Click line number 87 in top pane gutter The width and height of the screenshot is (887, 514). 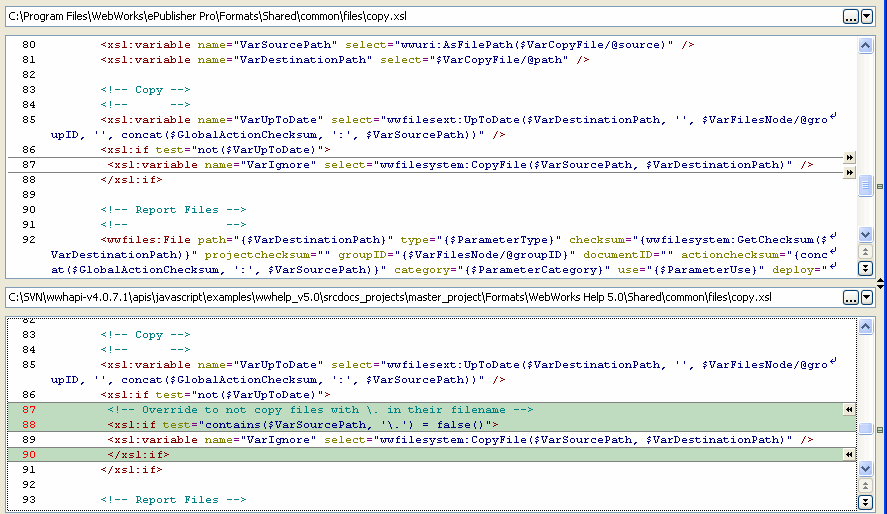[x=29, y=165]
